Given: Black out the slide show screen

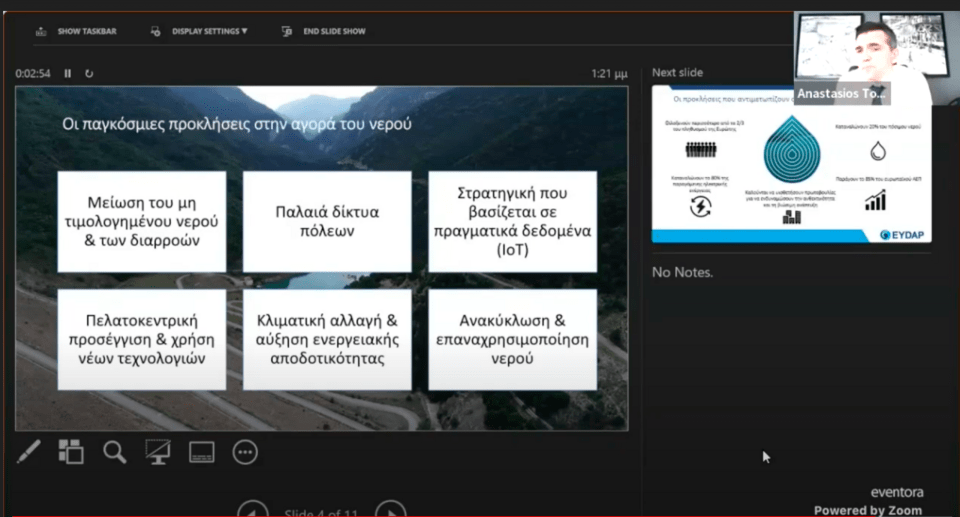Looking at the screenshot, I should pyautogui.click(x=158, y=452).
